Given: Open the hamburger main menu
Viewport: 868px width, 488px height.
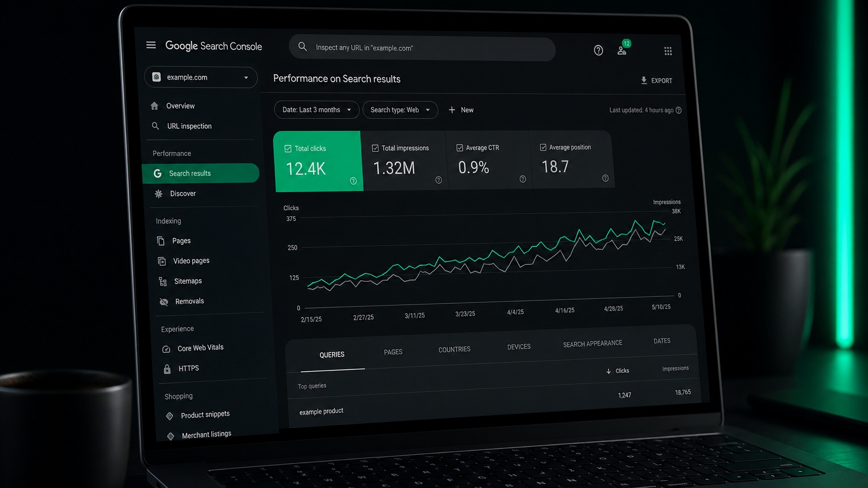Looking at the screenshot, I should [x=151, y=45].
